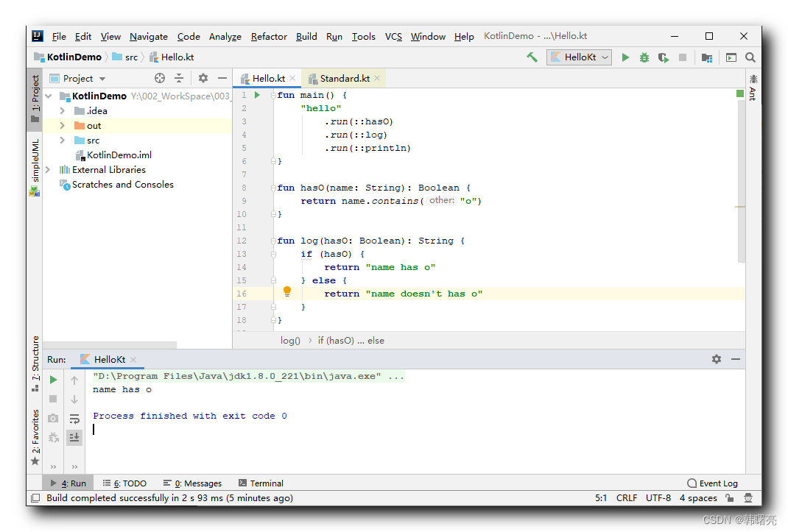
Task: Click the UTF-8 encoding indicator
Action: click(x=658, y=498)
